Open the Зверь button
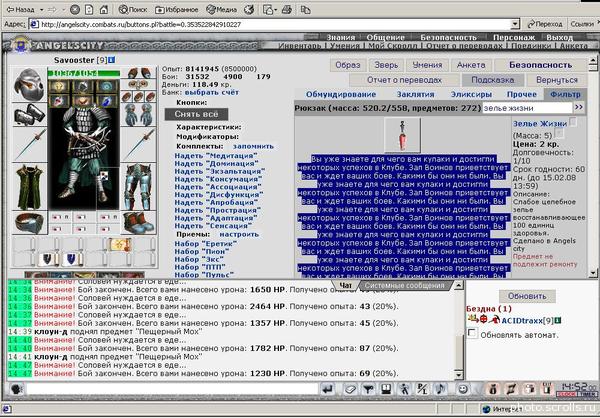This screenshot has width=600, height=418. (386, 65)
